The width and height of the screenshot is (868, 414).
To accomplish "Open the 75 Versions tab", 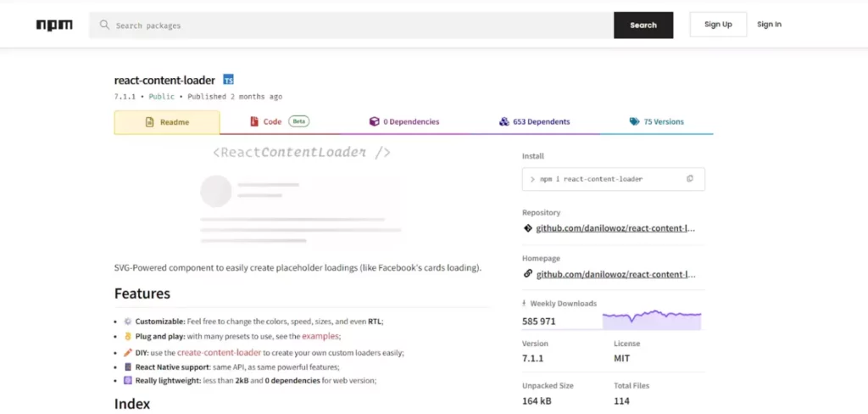I will tap(657, 122).
